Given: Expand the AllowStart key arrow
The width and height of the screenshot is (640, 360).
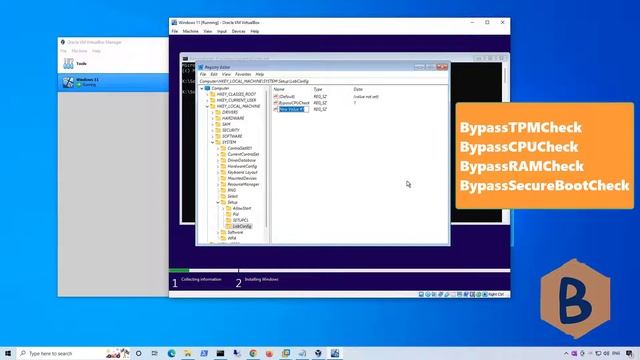Looking at the screenshot, I should coord(223,208).
